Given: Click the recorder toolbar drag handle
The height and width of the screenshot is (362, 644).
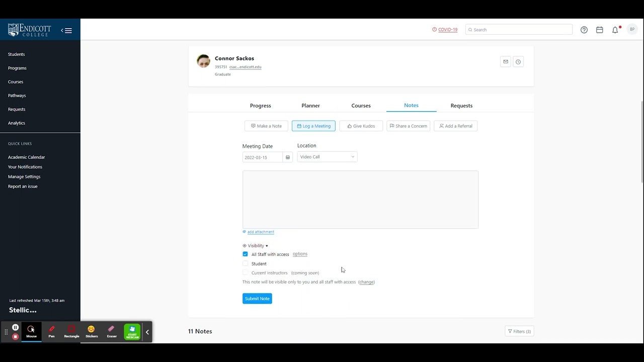Looking at the screenshot, I should tap(6, 332).
